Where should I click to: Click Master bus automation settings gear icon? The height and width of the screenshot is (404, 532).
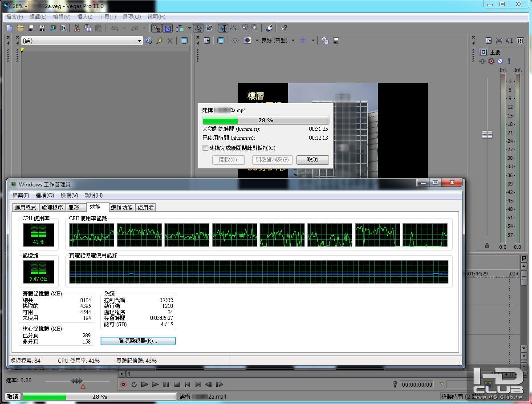click(491, 61)
